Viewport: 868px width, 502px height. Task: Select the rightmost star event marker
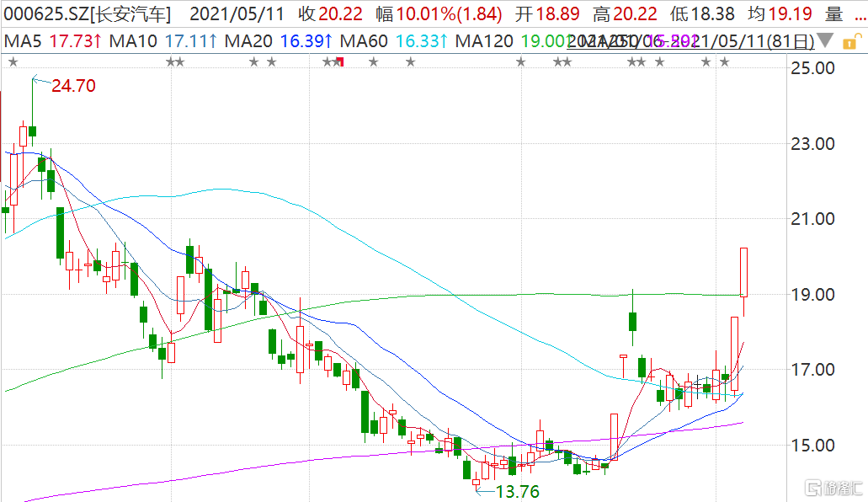tap(724, 62)
